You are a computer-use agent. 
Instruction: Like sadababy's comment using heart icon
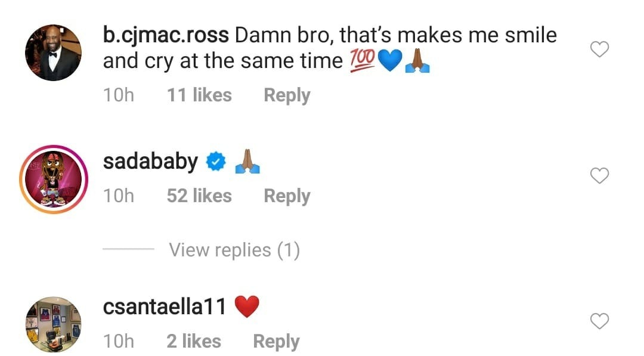coord(599,176)
